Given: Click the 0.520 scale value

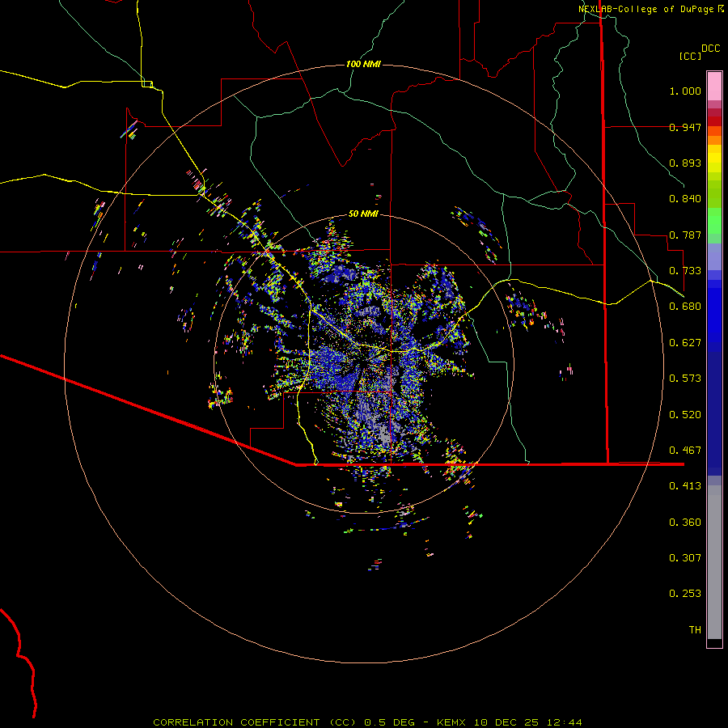Looking at the screenshot, I should 685,415.
